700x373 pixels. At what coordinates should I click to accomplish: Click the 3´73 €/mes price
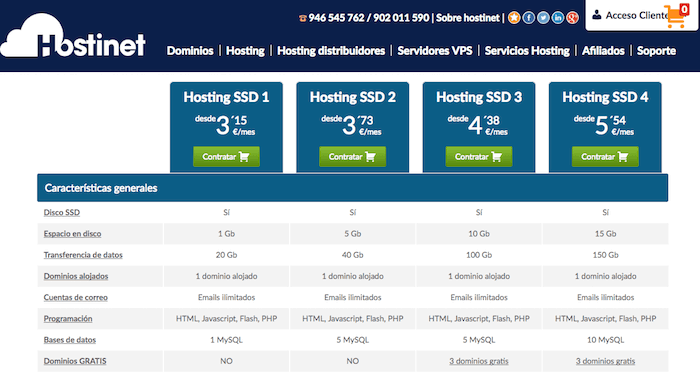(352, 125)
